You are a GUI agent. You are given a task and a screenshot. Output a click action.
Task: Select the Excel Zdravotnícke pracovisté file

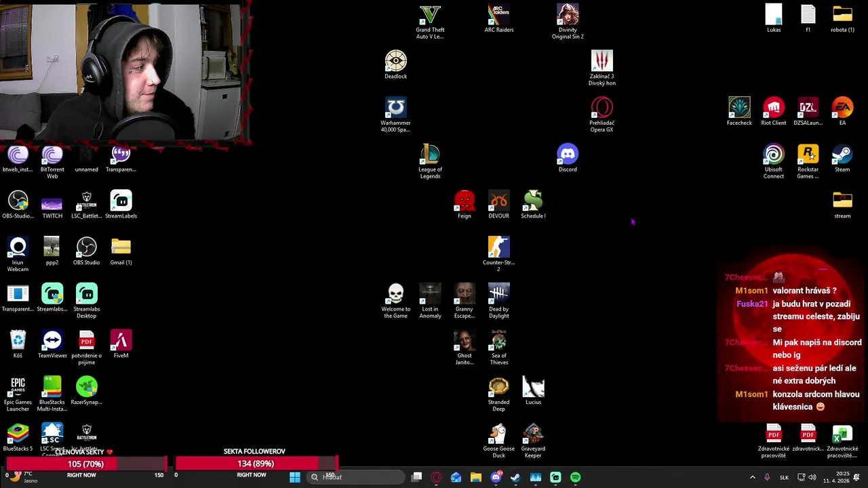pyautogui.click(x=842, y=441)
